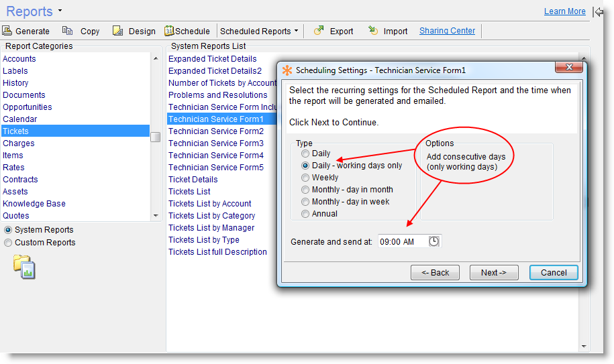Open the Sharing Center link

(x=447, y=31)
